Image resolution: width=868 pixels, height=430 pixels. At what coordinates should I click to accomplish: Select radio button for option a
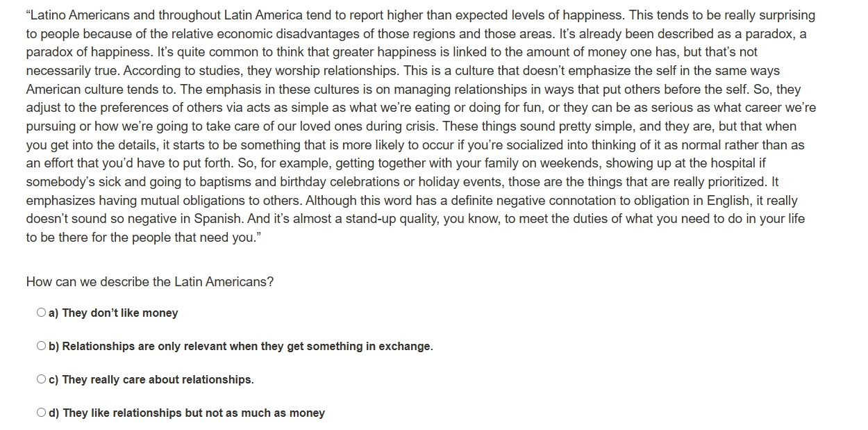tap(41, 313)
